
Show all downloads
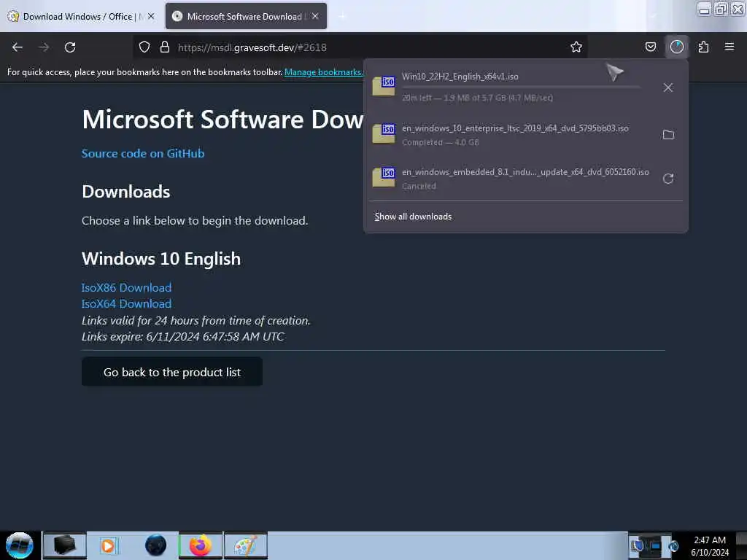(413, 217)
